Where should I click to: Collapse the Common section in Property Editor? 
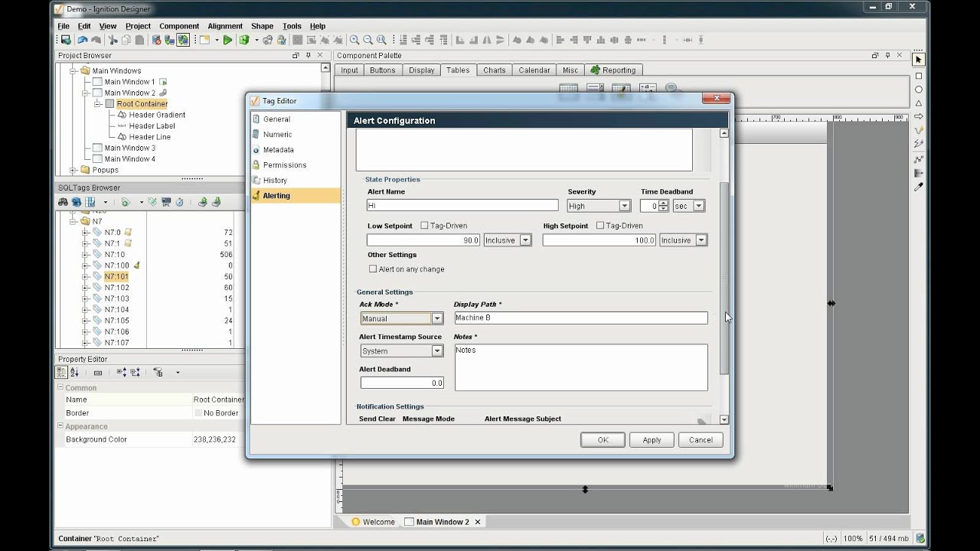(60, 388)
